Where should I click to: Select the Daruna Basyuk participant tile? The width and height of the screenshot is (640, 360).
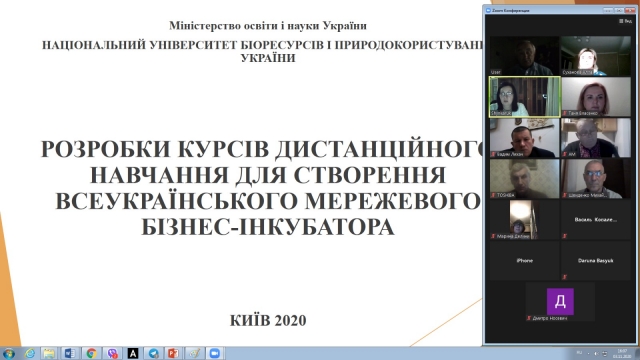pyautogui.click(x=596, y=260)
